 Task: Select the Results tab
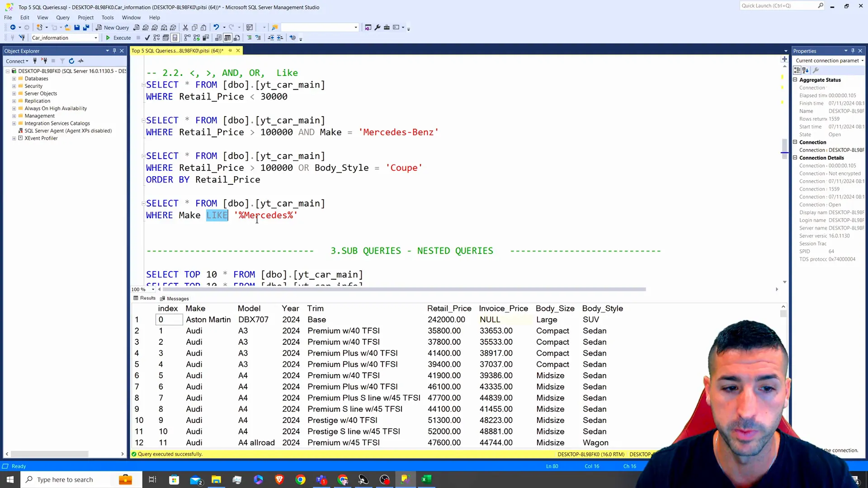(x=144, y=298)
